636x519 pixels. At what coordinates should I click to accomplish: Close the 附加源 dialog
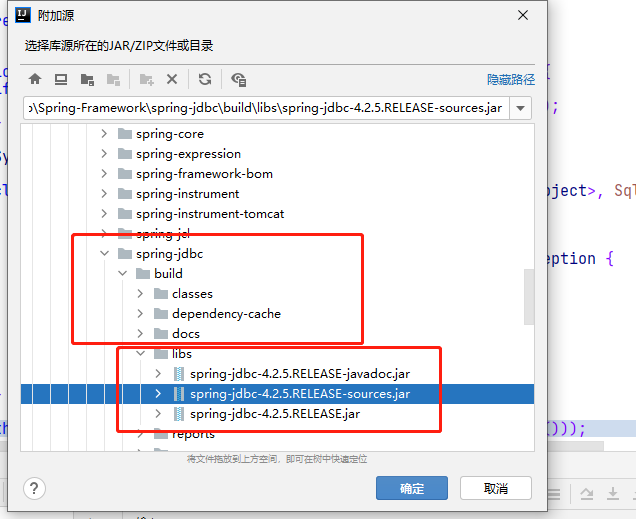click(523, 15)
